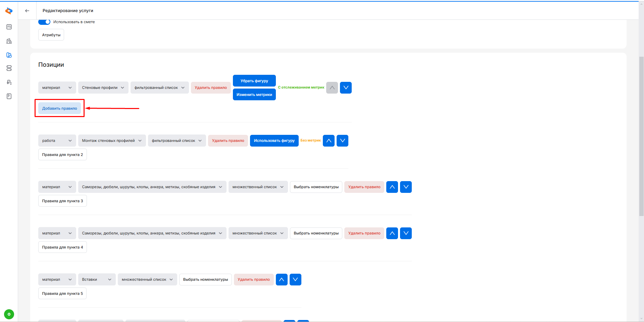Click the Атрибуты button
The image size is (644, 322).
point(51,35)
